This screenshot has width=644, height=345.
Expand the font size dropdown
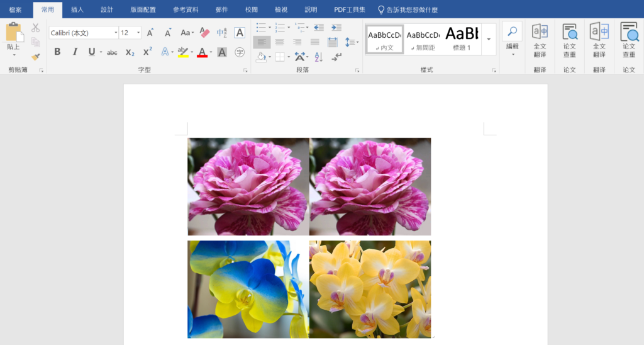tap(138, 33)
